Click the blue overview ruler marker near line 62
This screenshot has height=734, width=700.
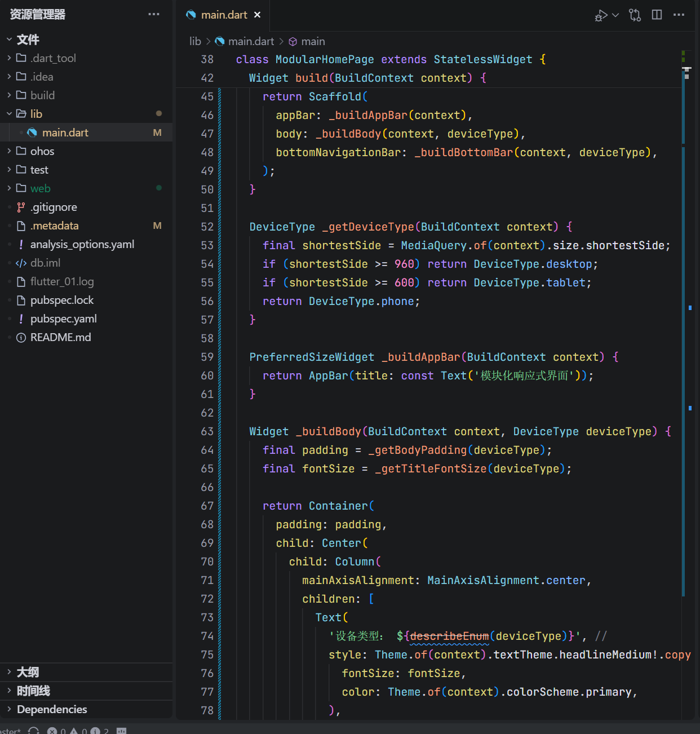click(690, 408)
